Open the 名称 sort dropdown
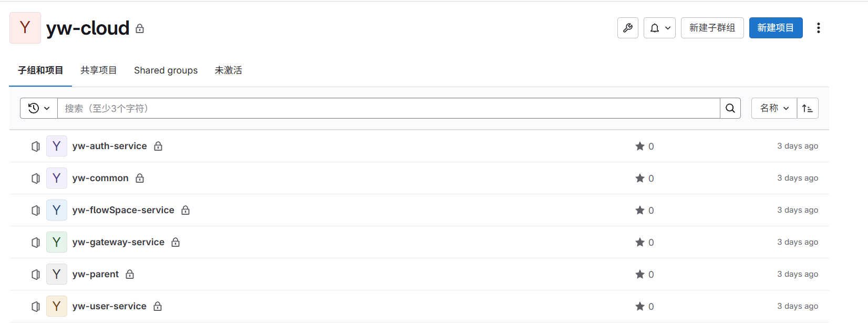The height and width of the screenshot is (324, 868). pyautogui.click(x=774, y=108)
